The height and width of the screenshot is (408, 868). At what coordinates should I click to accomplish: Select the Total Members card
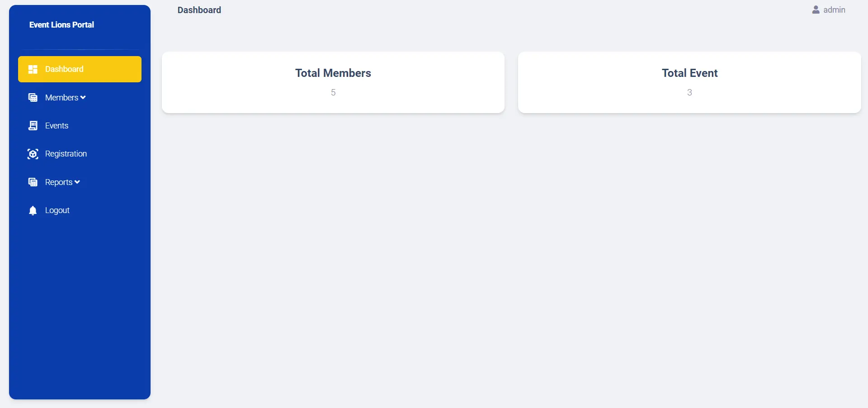[x=333, y=82]
